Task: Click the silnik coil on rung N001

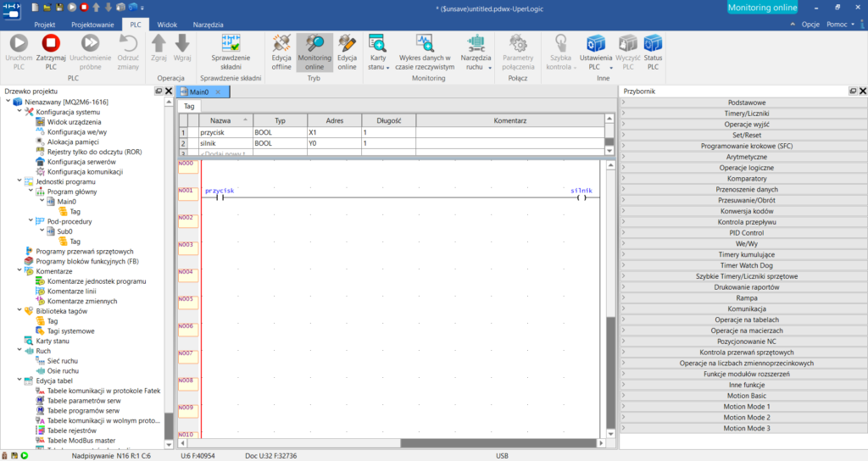Action: click(581, 197)
